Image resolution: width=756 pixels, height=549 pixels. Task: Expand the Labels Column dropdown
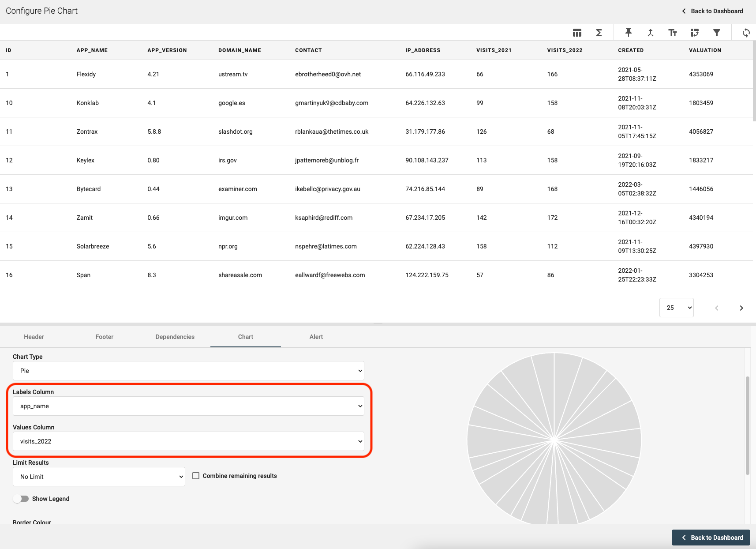click(x=188, y=406)
